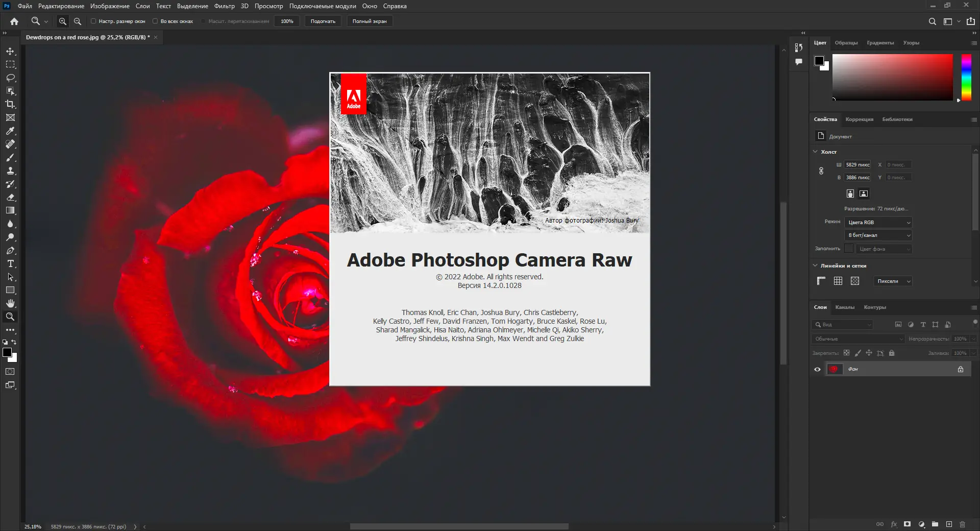Enable 'Во всех окнах' checkbox
The width and height of the screenshot is (980, 531).
(x=155, y=21)
